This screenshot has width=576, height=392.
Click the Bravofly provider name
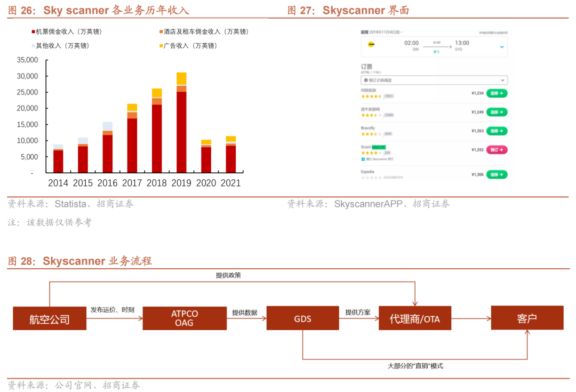pos(367,128)
